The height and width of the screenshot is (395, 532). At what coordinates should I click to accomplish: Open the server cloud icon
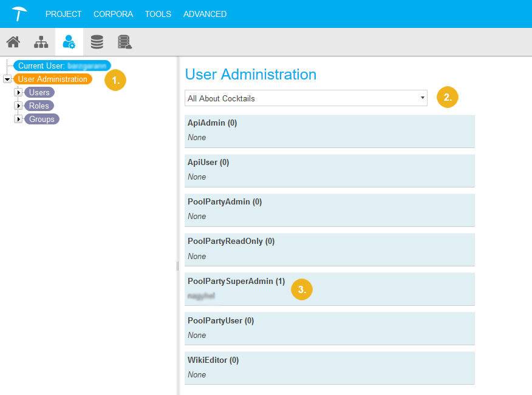[x=124, y=42]
